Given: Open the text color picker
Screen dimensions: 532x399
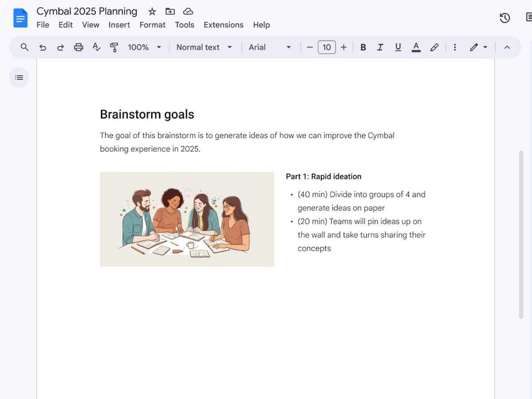Looking at the screenshot, I should (416, 47).
